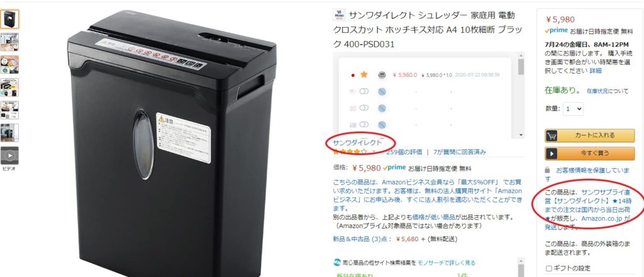
Task: Click the play arrow icon on 今すぐ買う
Action: 551,154
